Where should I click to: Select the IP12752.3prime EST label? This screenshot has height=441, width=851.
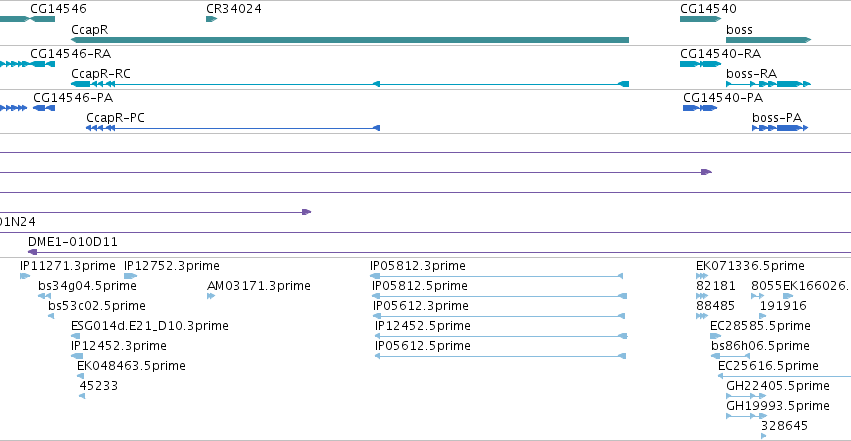[172, 266]
